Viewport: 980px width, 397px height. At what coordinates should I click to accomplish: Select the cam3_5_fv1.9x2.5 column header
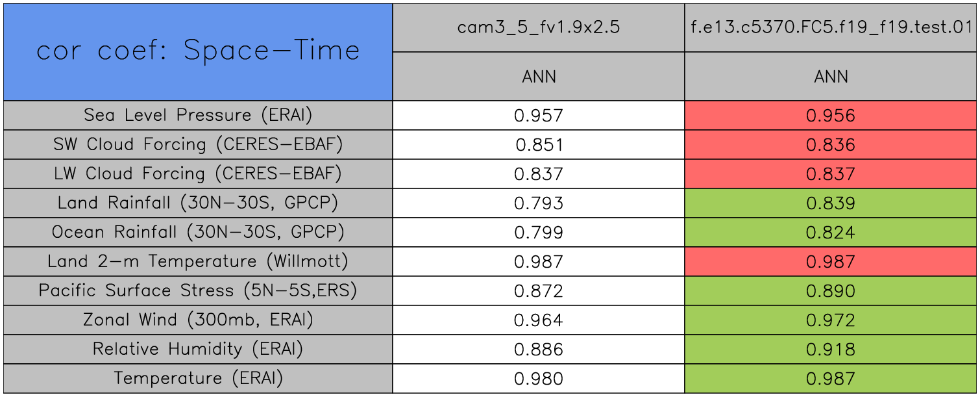click(538, 27)
